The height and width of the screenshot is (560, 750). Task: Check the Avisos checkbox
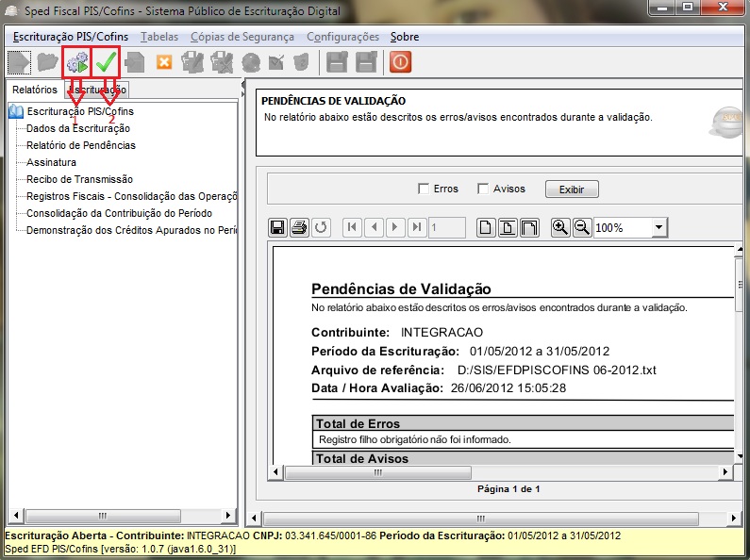coord(483,189)
